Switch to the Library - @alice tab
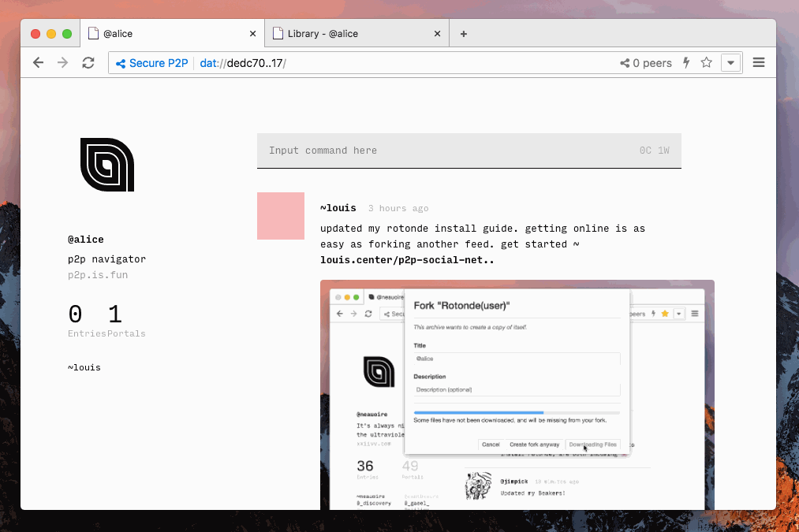 [x=357, y=34]
